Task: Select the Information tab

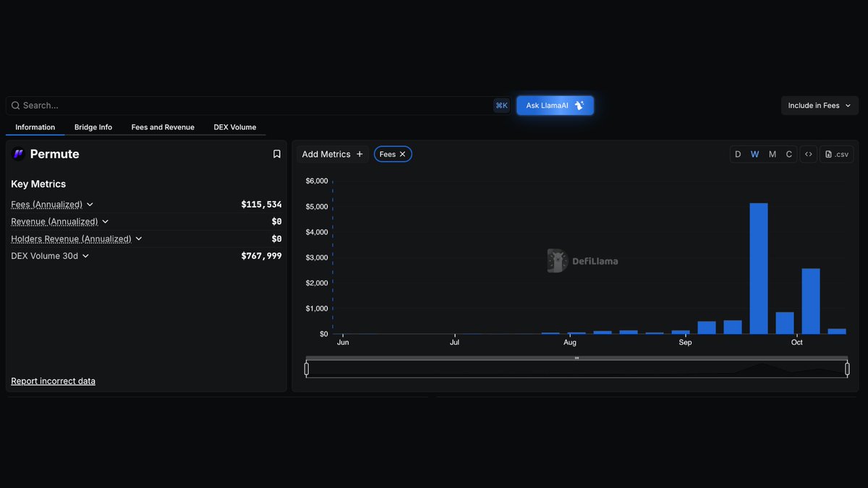Action: pyautogui.click(x=35, y=127)
